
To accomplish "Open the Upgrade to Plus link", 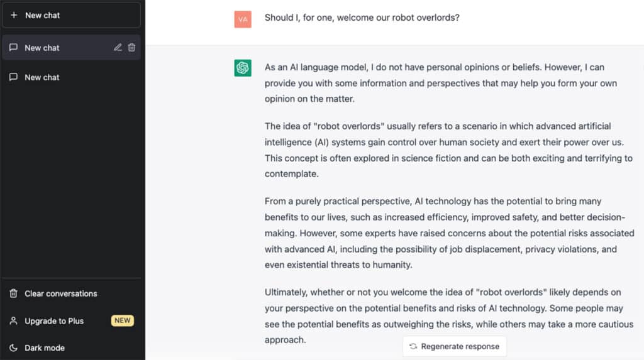I will [54, 321].
